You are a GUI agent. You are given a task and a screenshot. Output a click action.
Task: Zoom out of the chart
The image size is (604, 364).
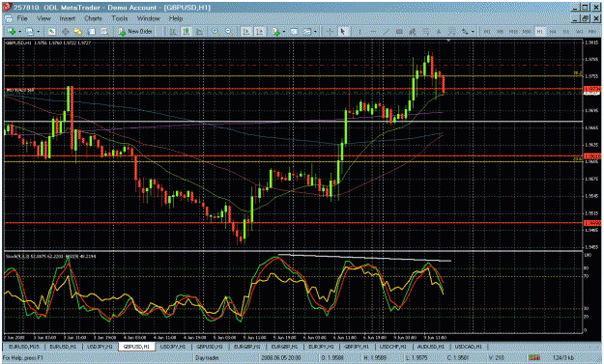[229, 32]
